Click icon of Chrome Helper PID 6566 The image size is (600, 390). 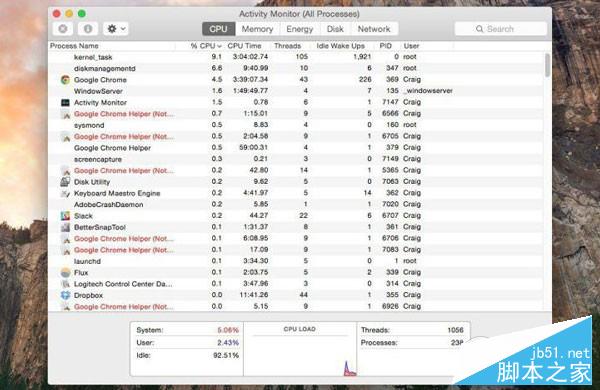click(x=65, y=114)
